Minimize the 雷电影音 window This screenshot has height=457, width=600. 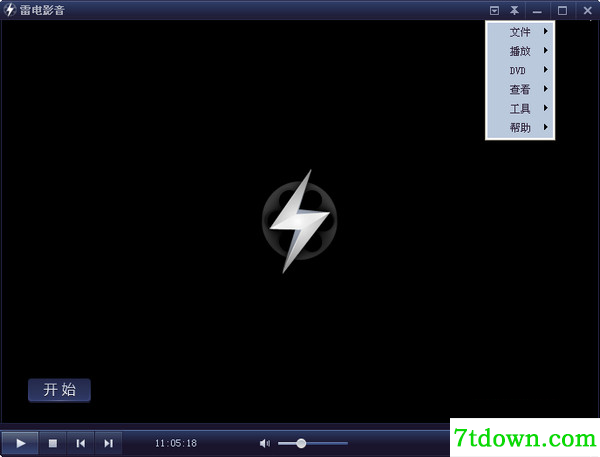pos(537,11)
